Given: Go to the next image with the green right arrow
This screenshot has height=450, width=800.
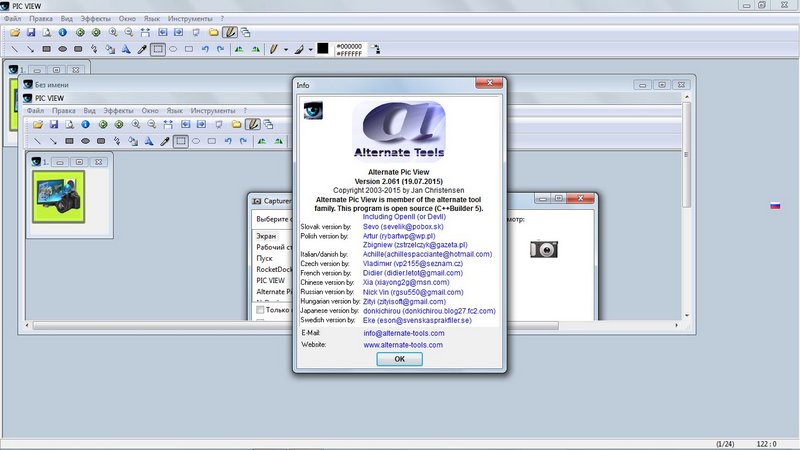Looking at the screenshot, I should (96, 33).
